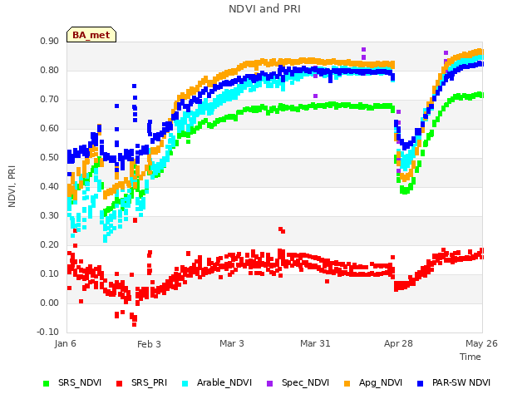
Task: Click the 0.40 y-axis tick label
Action: (x=50, y=186)
